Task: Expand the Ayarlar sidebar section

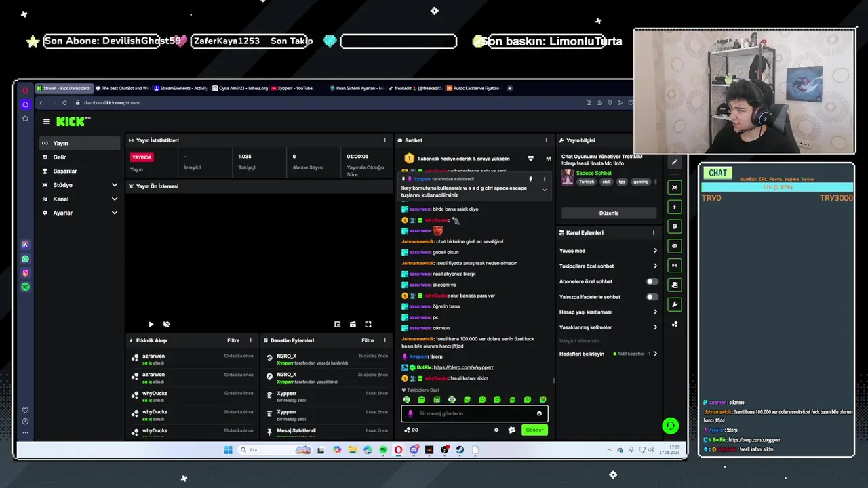Action: [79, 213]
